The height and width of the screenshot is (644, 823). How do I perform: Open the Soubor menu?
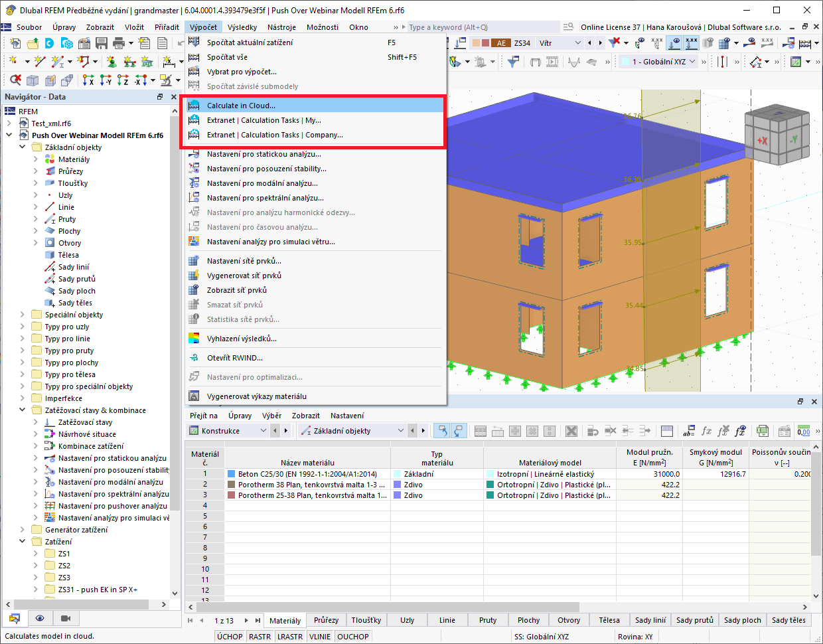(29, 27)
